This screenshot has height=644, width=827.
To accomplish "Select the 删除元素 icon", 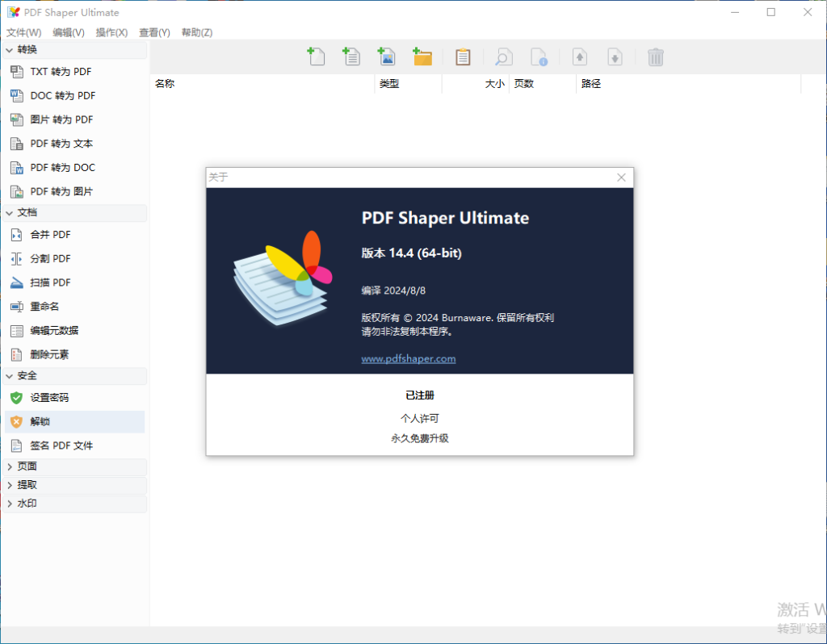I will (17, 354).
